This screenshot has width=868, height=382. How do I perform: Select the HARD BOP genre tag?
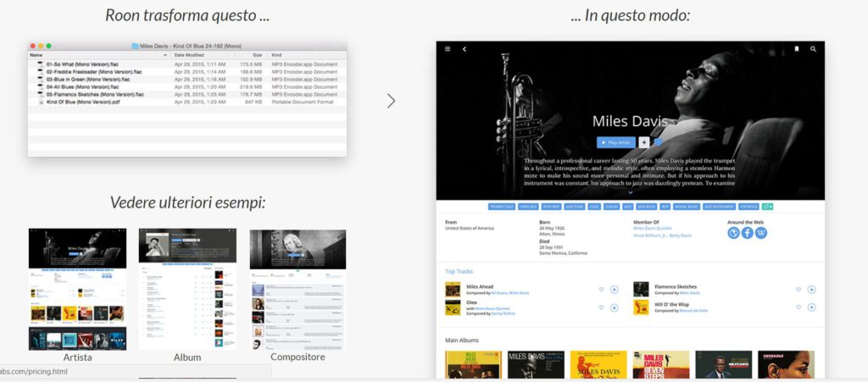pos(528,207)
